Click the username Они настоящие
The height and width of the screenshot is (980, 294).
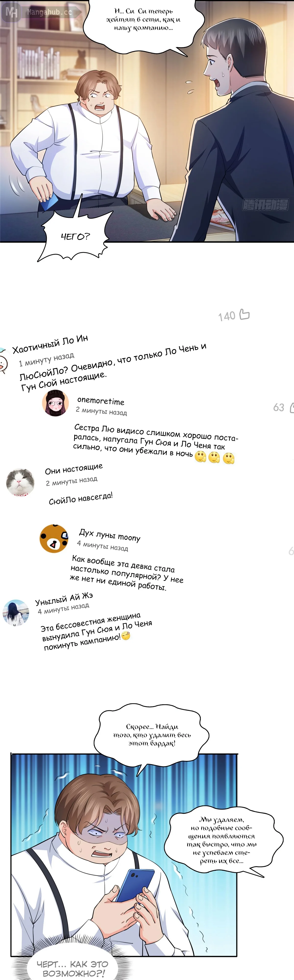tap(74, 469)
